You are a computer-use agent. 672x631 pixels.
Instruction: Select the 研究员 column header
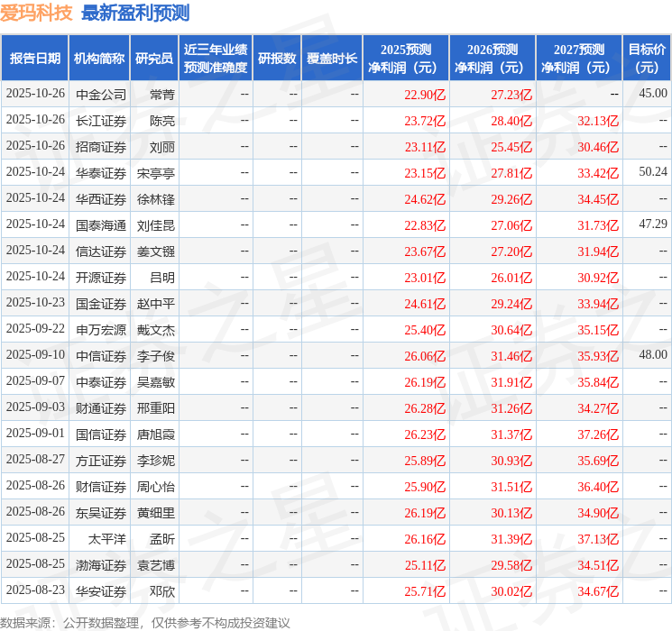154,58
